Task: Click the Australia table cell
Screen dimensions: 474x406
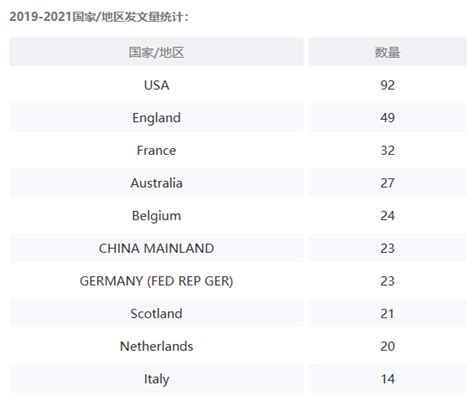Action: pyautogui.click(x=156, y=183)
